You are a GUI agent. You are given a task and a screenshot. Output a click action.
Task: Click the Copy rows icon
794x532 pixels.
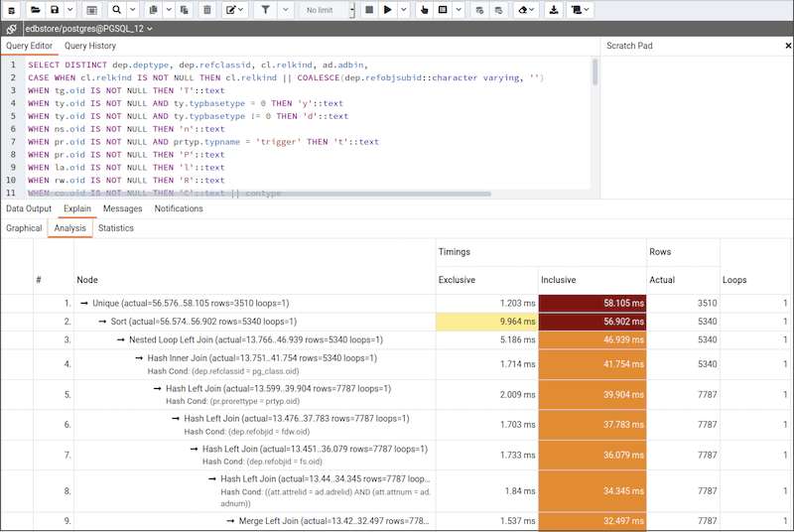[154, 10]
